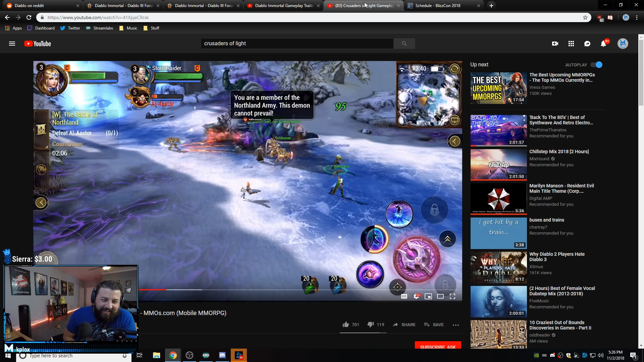Viewport: 644px width, 362px height.
Task: Open the YouTube notifications bell
Action: [603, 44]
